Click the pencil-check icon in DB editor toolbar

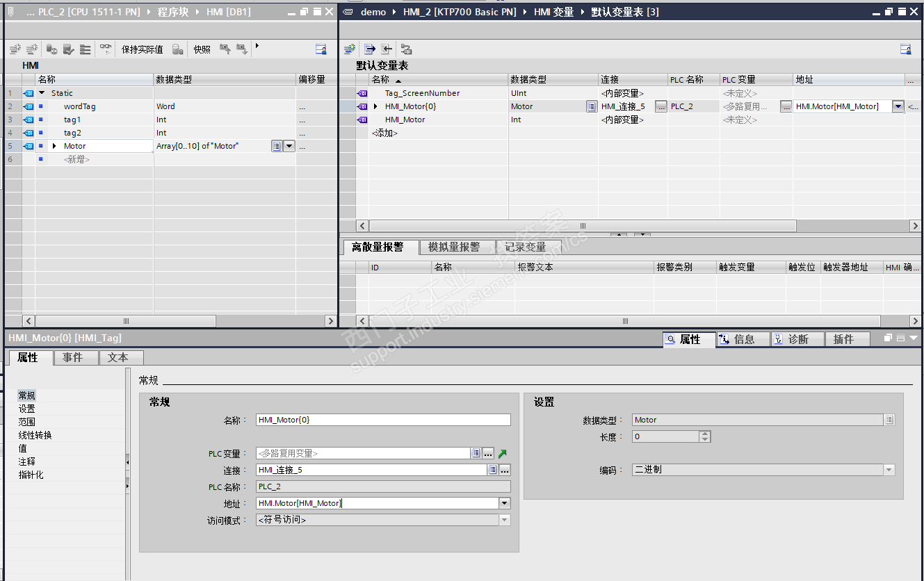point(68,49)
